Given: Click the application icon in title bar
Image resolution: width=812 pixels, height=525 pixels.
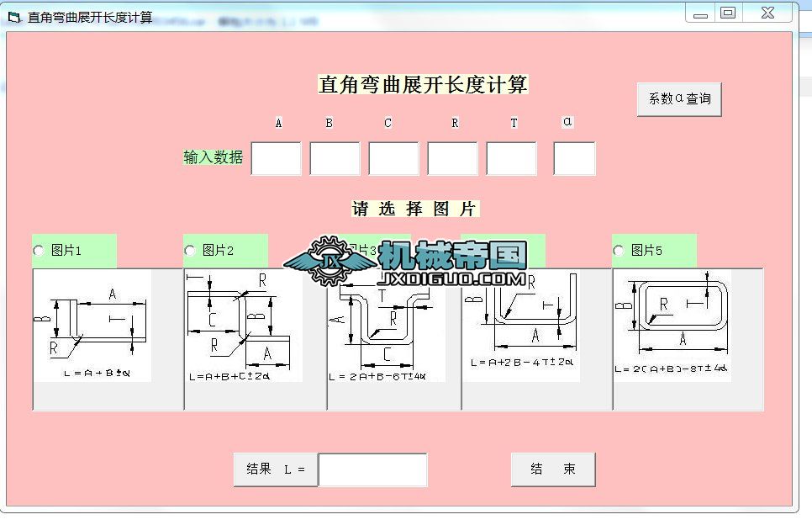Looking at the screenshot, I should click(x=14, y=18).
